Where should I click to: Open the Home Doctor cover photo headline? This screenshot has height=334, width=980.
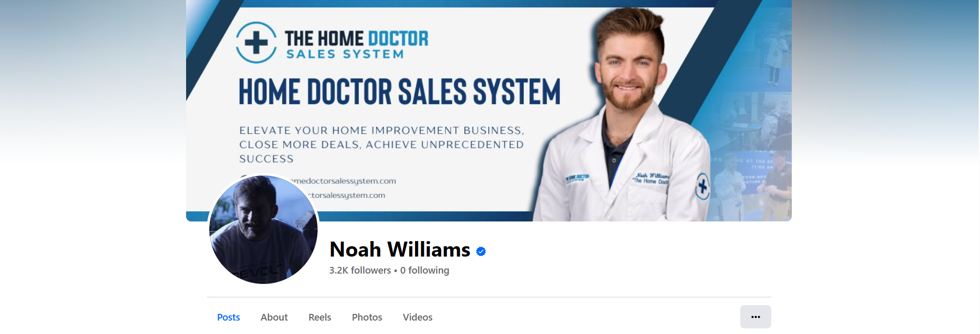[399, 92]
